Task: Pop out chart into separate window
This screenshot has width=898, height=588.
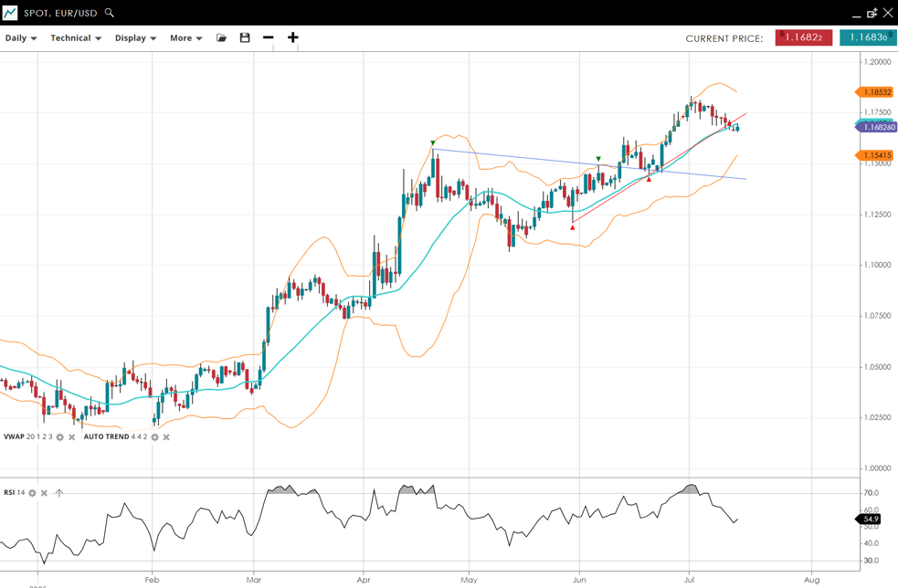Action: pos(872,13)
